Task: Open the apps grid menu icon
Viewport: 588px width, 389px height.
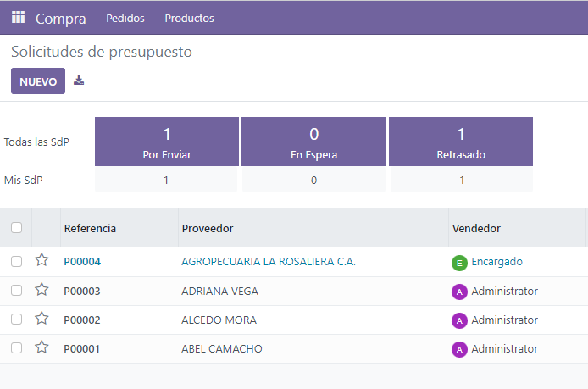Action: click(x=18, y=17)
